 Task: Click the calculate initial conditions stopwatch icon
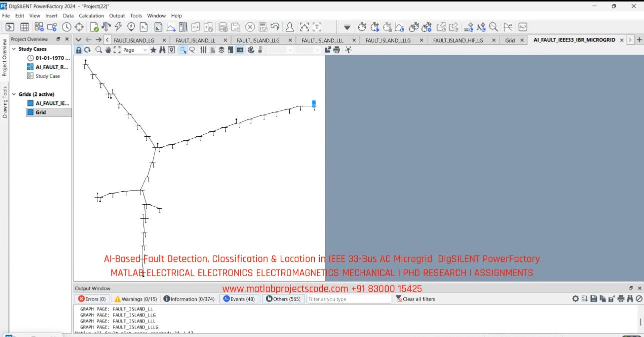pyautogui.click(x=362, y=27)
